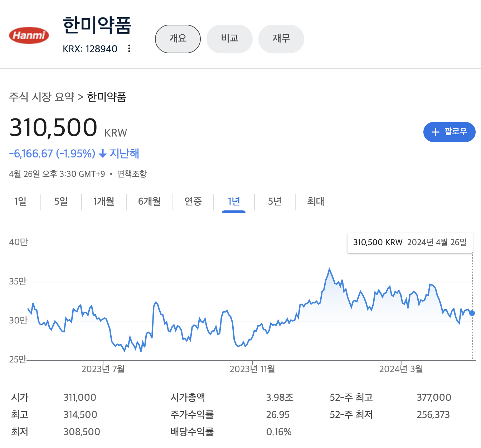Click the 시가 value 311,000
The width and height of the screenshot is (481, 448).
coord(80,398)
